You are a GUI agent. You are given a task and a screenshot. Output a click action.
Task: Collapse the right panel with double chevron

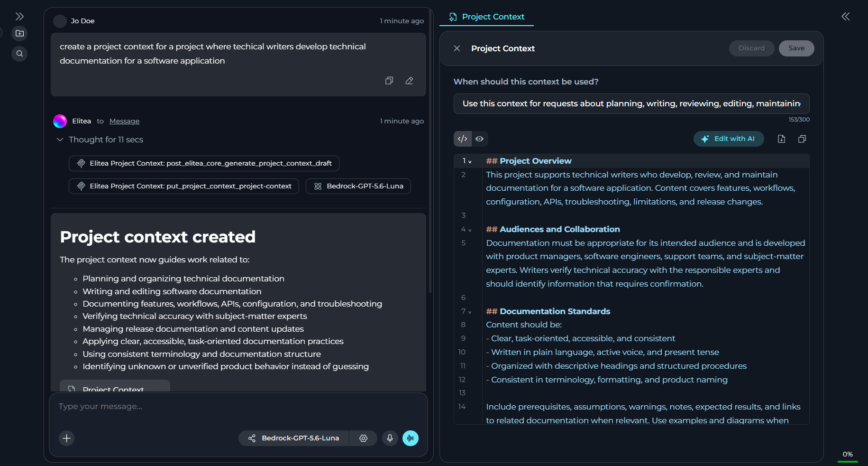pos(845,17)
